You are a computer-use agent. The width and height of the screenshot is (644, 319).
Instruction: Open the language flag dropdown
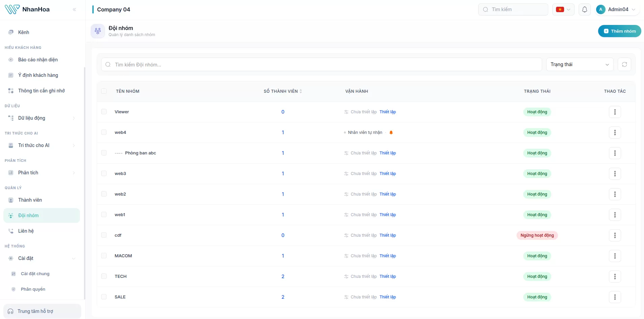point(563,9)
